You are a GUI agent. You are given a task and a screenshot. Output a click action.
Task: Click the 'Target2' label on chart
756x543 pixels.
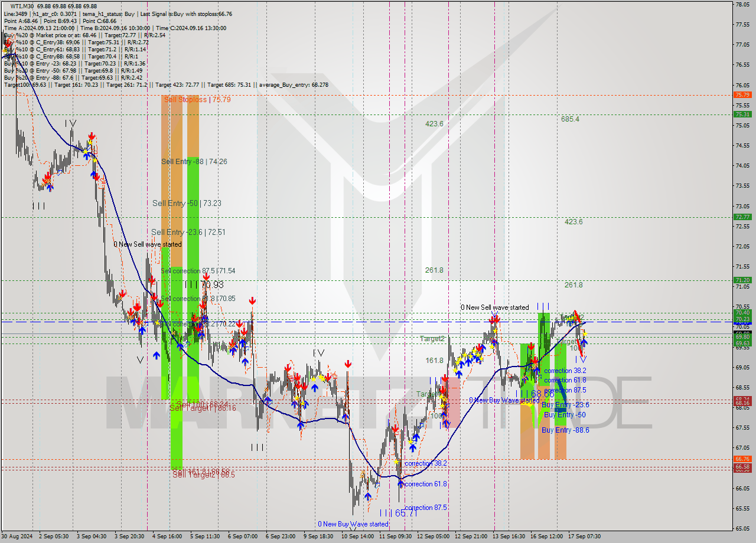pyautogui.click(x=432, y=339)
